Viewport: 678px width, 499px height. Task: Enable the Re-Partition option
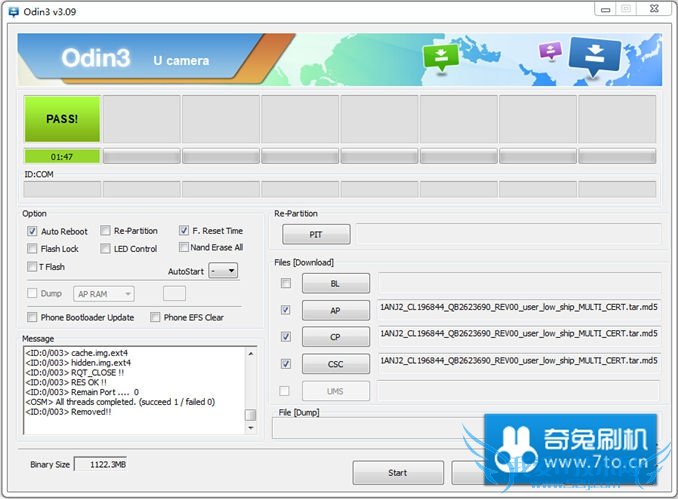point(105,230)
